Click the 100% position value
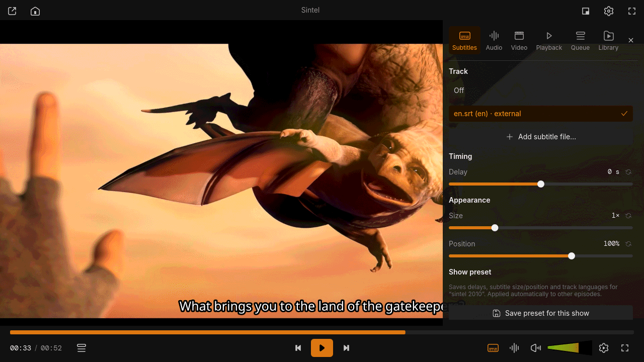Screen dimensions: 644x362 pyautogui.click(x=611, y=244)
